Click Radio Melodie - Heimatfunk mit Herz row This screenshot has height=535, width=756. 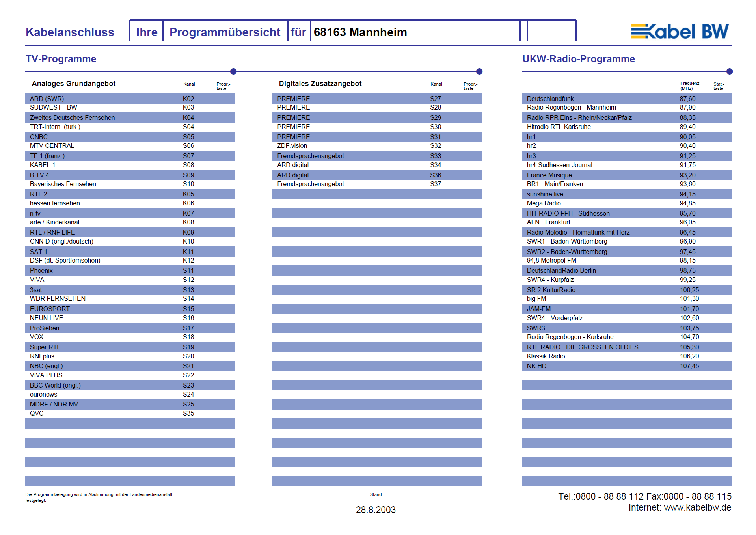(627, 232)
